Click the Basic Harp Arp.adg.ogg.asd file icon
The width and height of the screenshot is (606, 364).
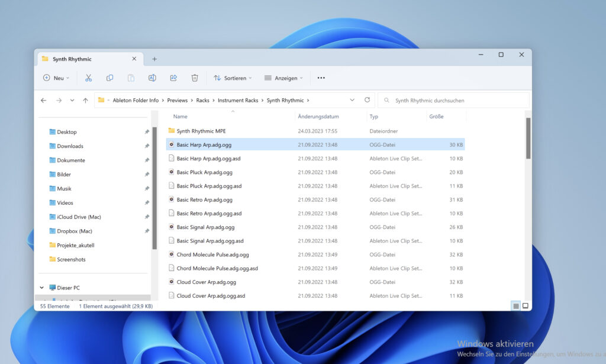point(171,158)
